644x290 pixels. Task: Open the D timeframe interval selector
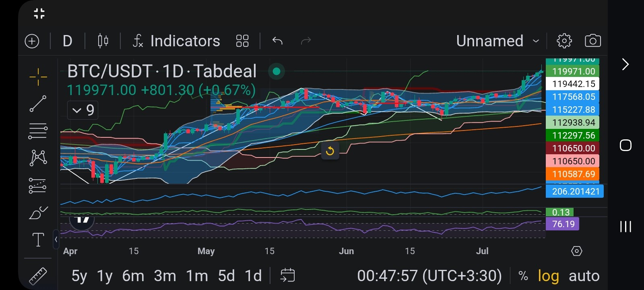(x=67, y=41)
